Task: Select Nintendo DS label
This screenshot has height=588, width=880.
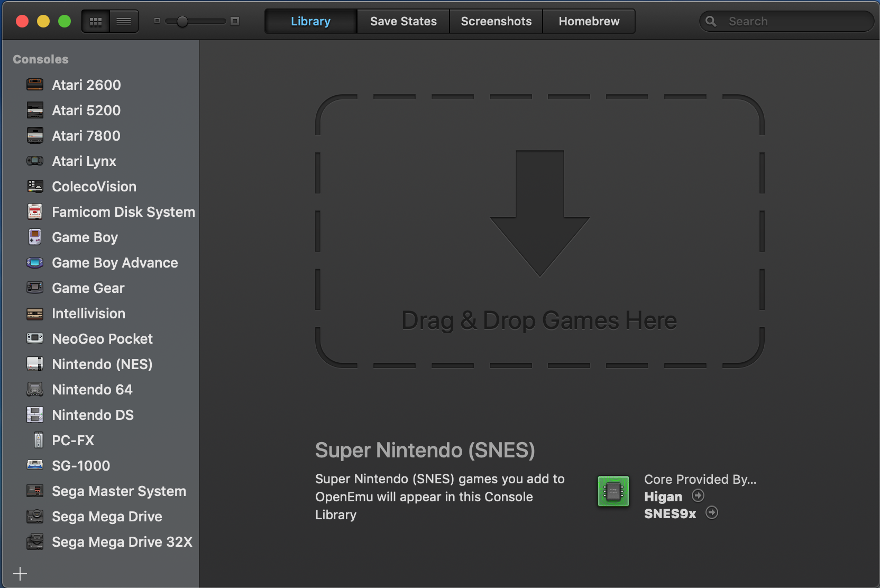Action: (93, 415)
